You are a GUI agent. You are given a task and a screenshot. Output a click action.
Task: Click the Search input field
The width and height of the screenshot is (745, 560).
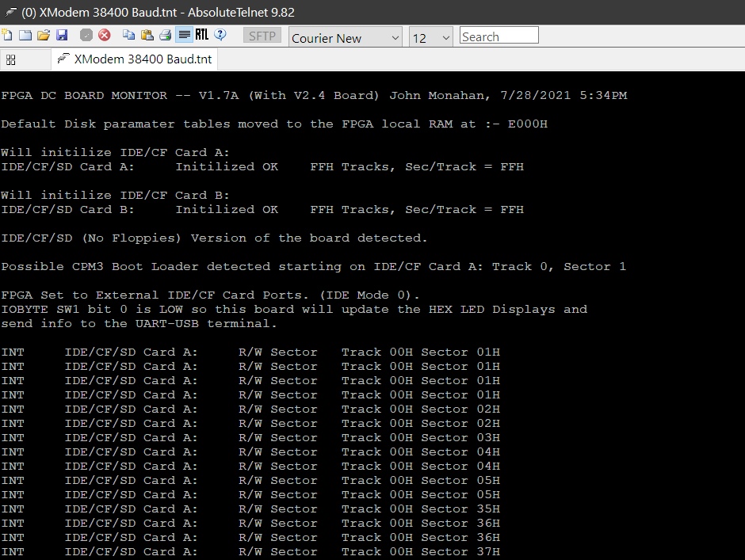(x=499, y=36)
